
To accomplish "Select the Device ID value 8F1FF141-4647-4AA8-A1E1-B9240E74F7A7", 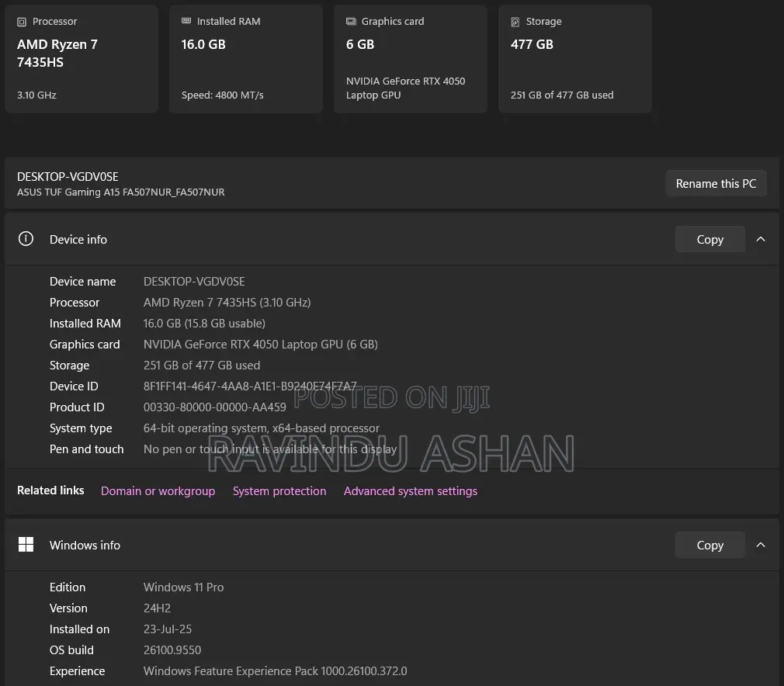I will (x=250, y=386).
